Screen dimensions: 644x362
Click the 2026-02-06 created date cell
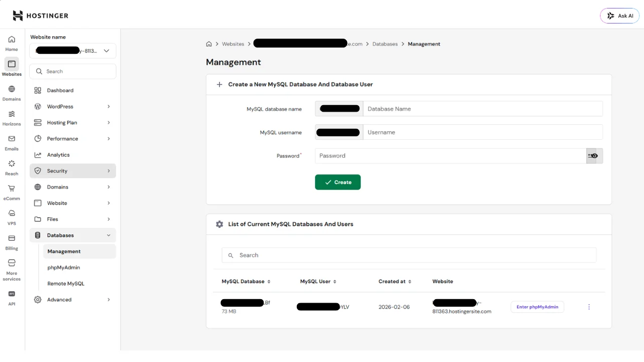click(x=394, y=307)
